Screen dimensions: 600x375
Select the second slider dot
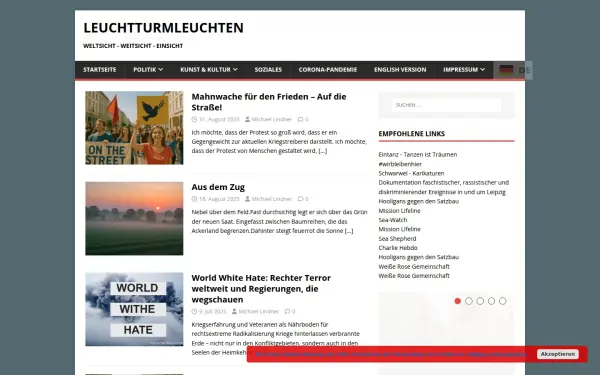[469, 301]
